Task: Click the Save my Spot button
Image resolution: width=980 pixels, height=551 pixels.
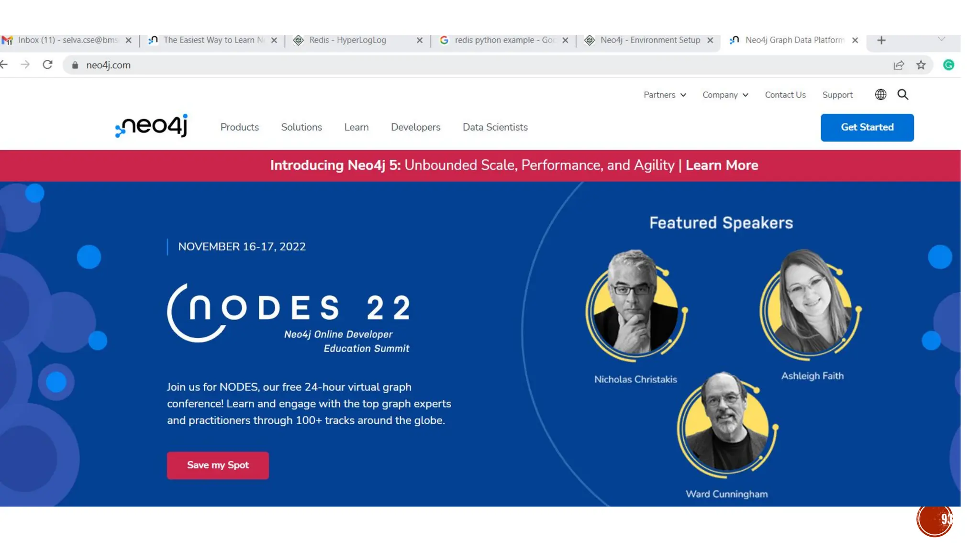Action: pos(218,465)
